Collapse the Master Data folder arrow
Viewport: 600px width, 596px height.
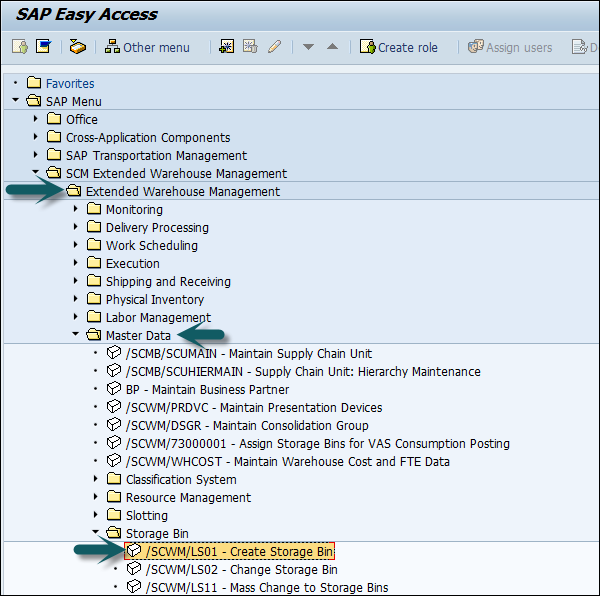coord(76,335)
